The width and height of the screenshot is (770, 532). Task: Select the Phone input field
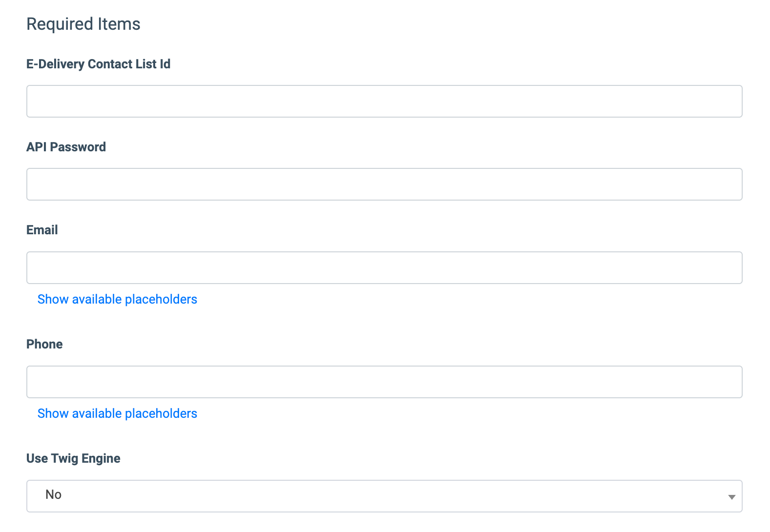click(384, 382)
